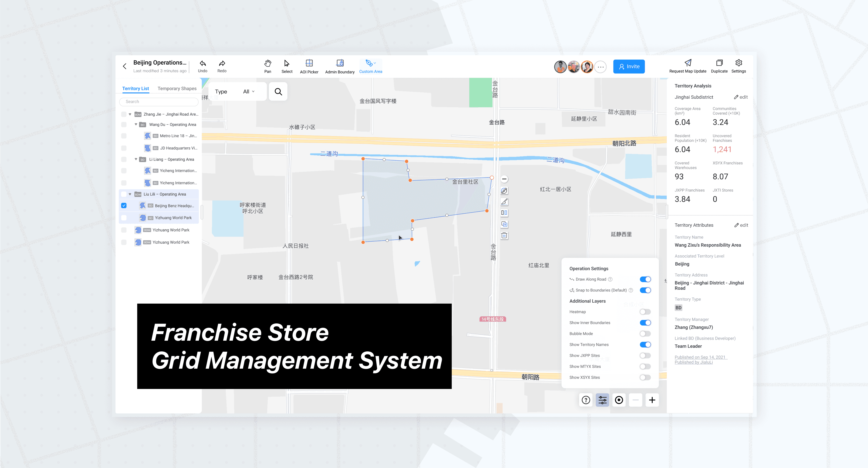Click the map search magnifier button
Viewport: 868px width, 468px height.
click(278, 92)
